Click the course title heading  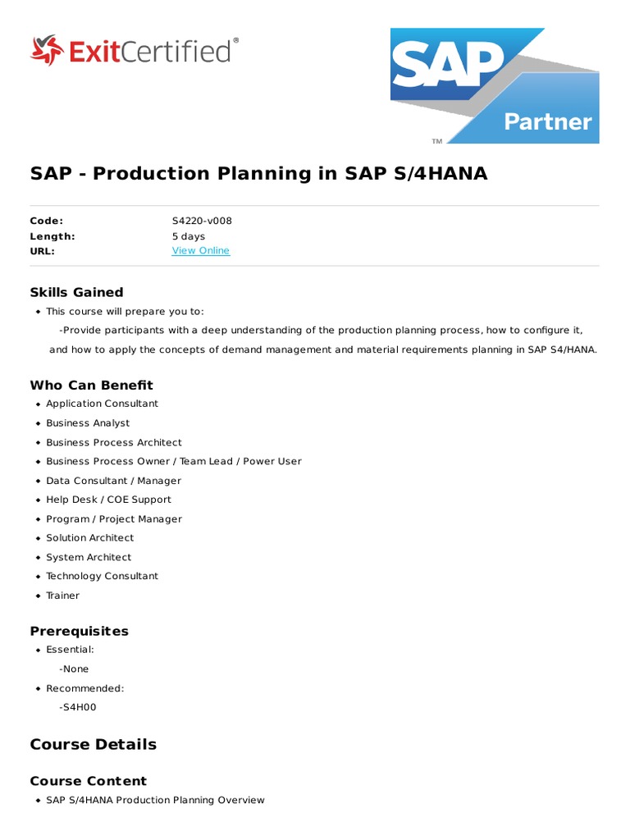point(258,174)
